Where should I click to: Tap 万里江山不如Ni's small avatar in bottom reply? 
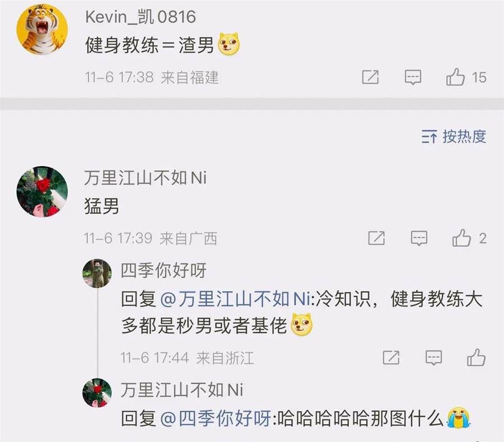click(97, 393)
